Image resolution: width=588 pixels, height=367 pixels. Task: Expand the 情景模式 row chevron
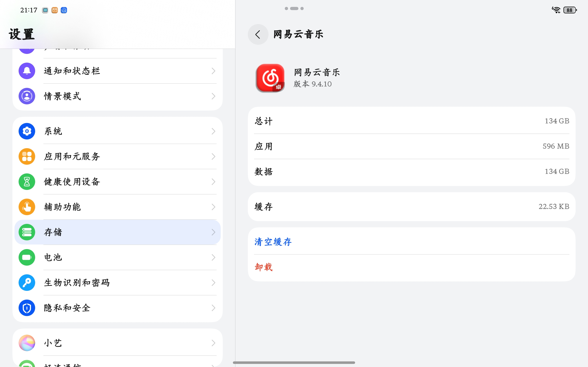click(213, 96)
